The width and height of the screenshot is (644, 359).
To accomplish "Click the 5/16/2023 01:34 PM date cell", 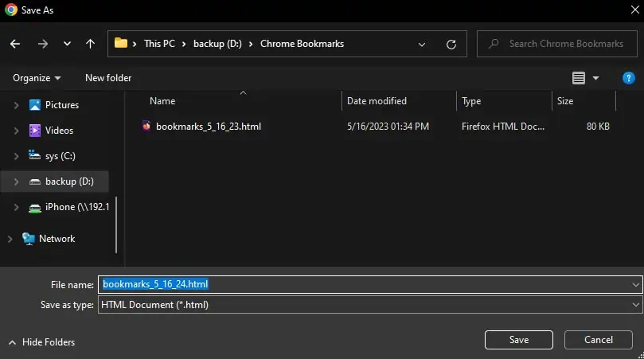I will tap(388, 127).
